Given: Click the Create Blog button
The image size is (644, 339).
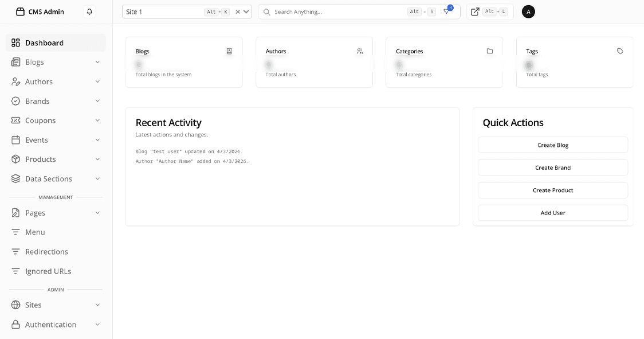Looking at the screenshot, I should (552, 145).
